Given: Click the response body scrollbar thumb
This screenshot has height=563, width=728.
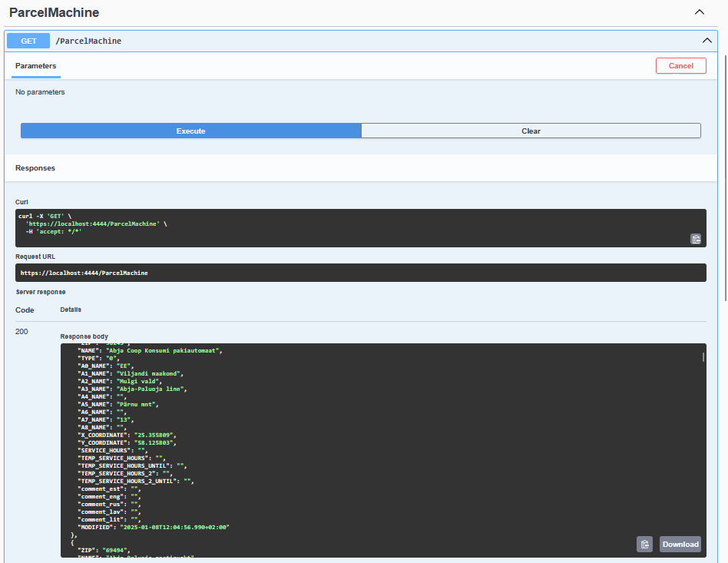Looking at the screenshot, I should [703, 357].
